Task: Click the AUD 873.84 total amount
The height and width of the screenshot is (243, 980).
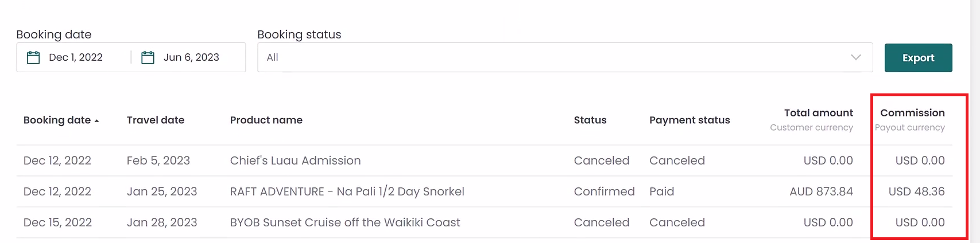Action: point(821,191)
